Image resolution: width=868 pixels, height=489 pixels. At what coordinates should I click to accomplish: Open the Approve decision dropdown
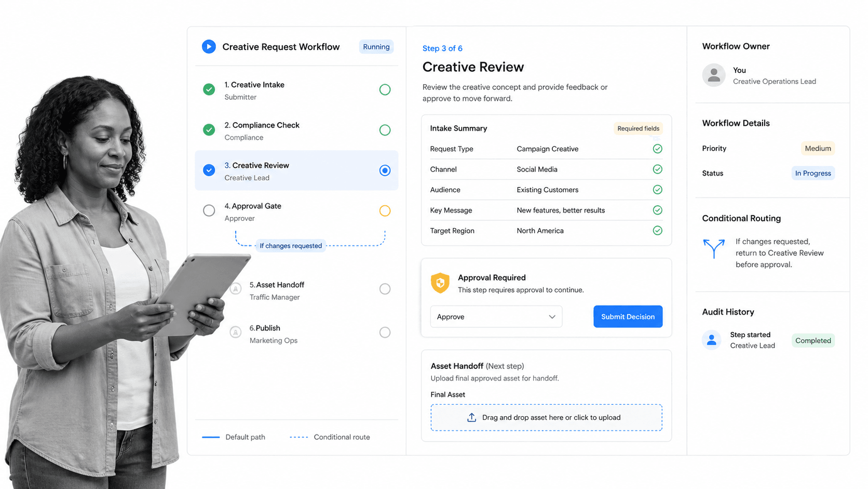496,316
